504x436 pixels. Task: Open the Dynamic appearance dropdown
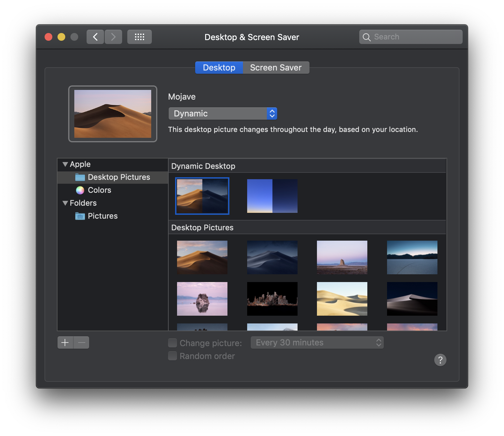(223, 114)
